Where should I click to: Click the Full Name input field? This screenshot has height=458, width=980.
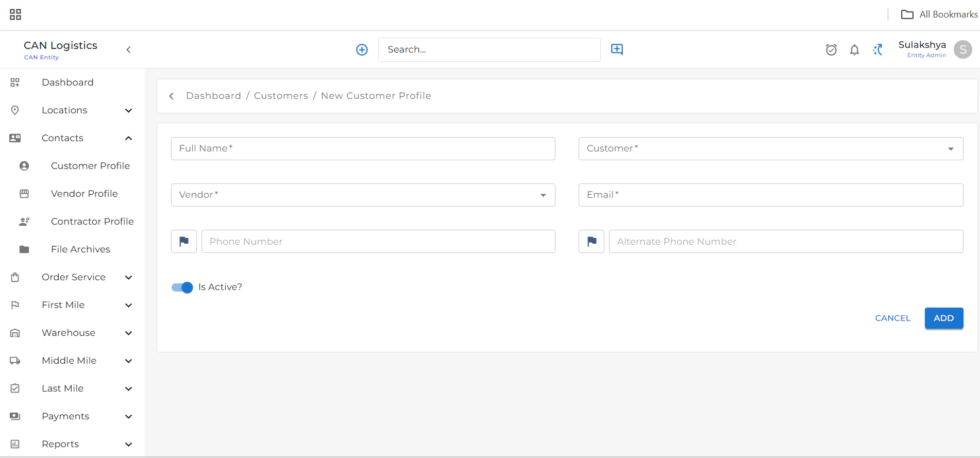point(363,148)
